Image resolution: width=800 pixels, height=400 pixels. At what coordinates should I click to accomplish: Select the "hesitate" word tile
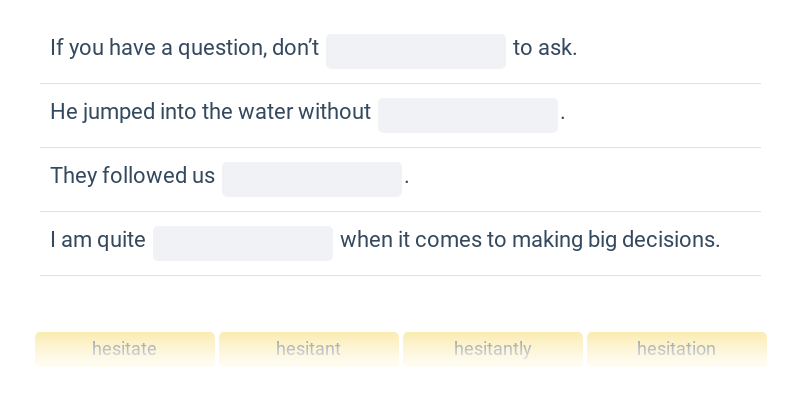125,349
